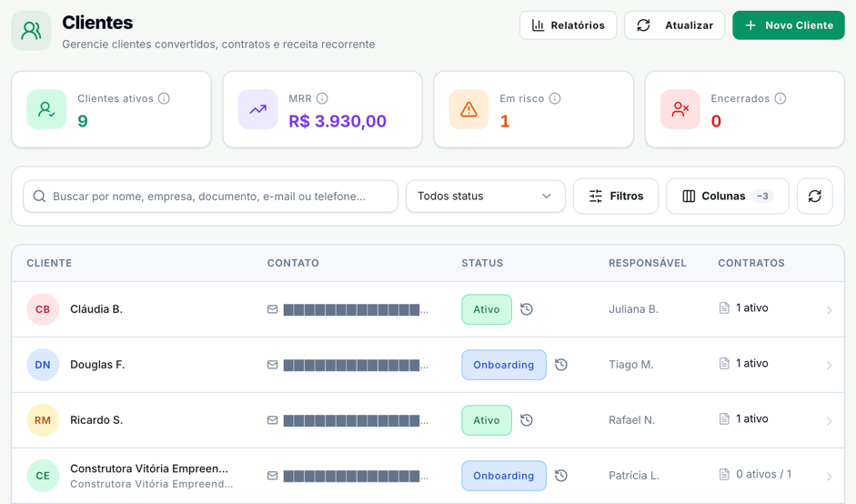Open status history icon for Ricardo S.
856x504 pixels.
527,420
